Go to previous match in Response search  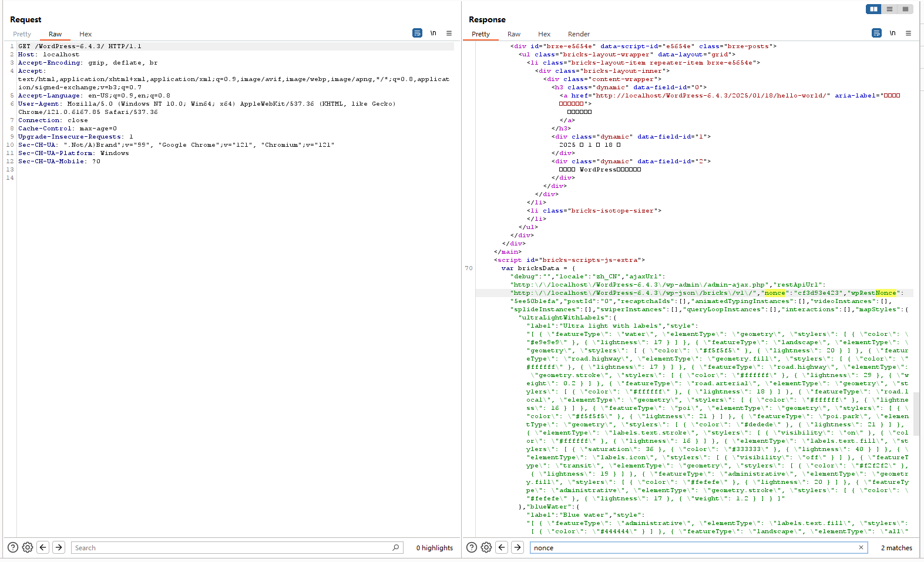coord(502,547)
